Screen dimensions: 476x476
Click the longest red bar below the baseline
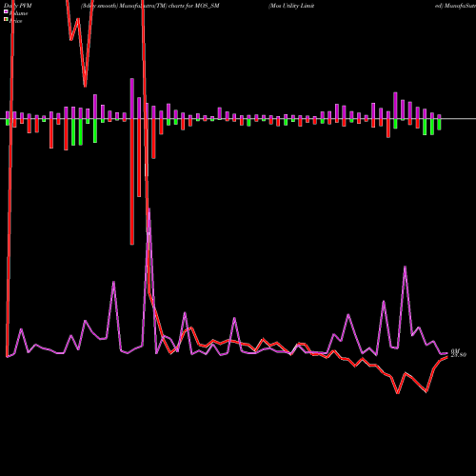coord(132,182)
